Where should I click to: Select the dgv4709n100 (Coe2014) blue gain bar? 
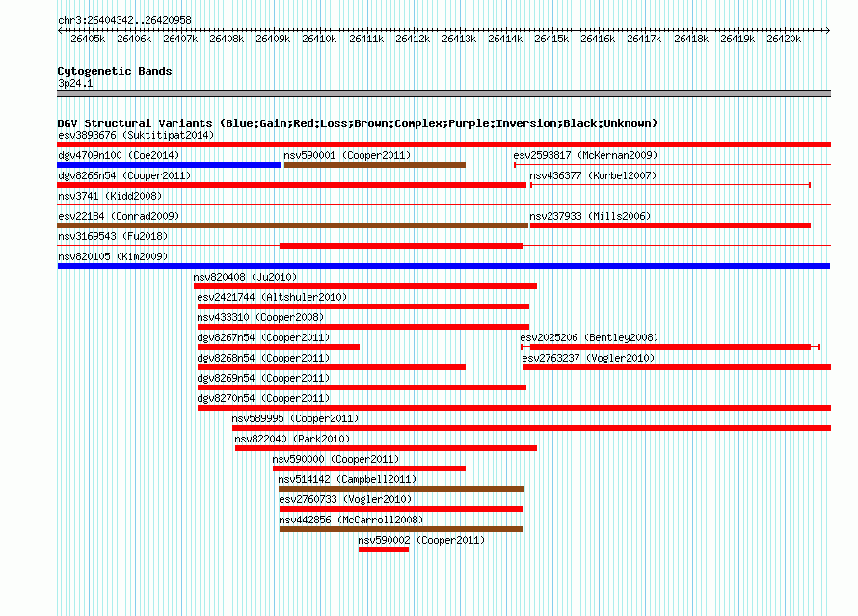[169, 165]
